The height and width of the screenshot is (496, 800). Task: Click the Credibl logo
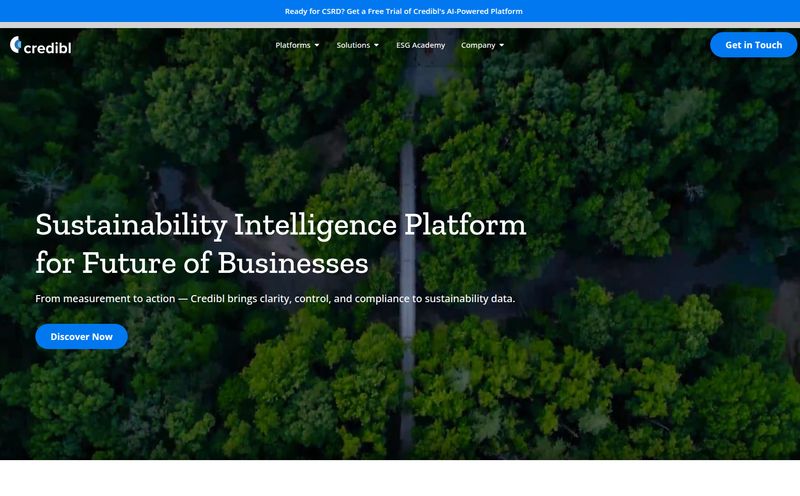point(41,45)
